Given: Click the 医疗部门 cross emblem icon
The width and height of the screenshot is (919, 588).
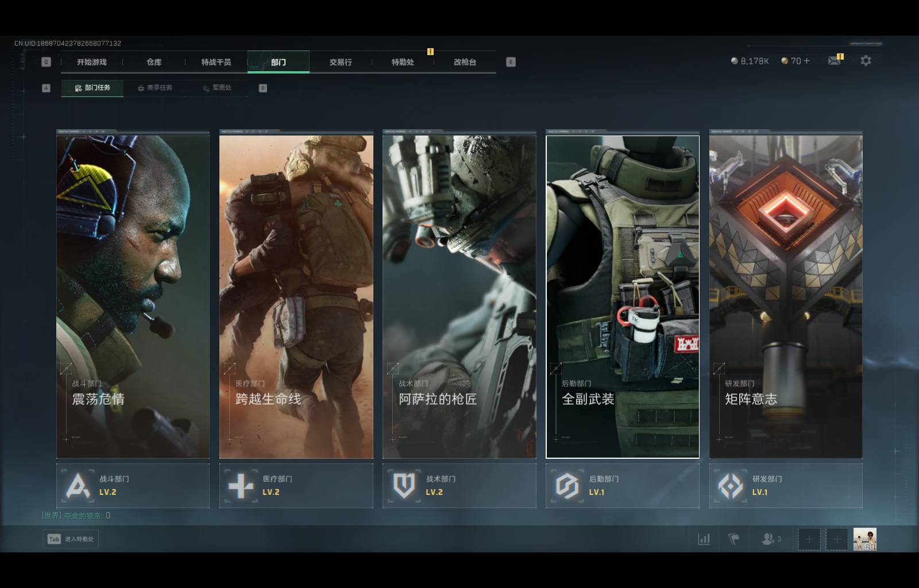Looking at the screenshot, I should tap(241, 486).
